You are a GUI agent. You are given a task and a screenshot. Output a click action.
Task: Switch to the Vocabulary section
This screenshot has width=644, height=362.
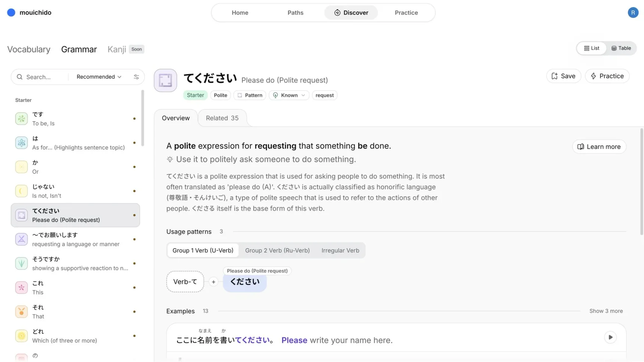[x=29, y=49]
